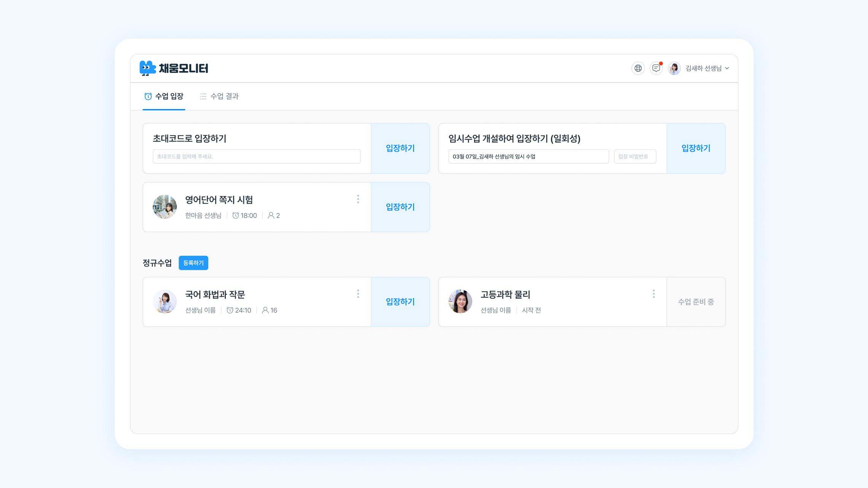Click 김새하 선생님 profile avatar
The image size is (868, 488).
coord(674,68)
